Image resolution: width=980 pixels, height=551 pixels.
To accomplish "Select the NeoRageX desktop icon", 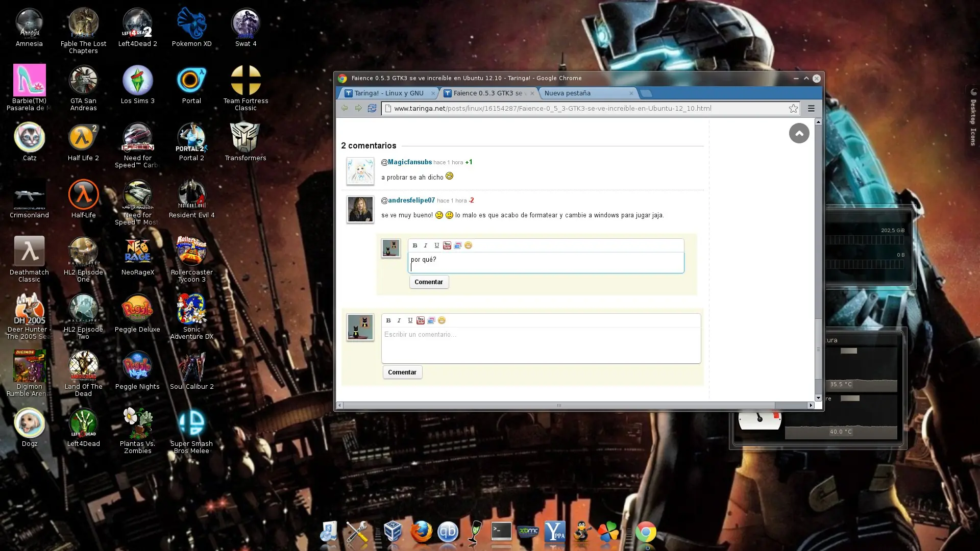I will pyautogui.click(x=138, y=257).
